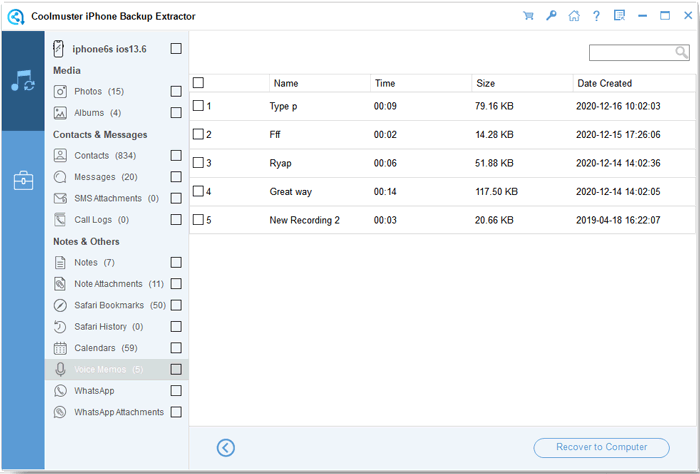Viewport: 700px width, 474px height.
Task: Enable the Messages checkbox
Action: click(176, 177)
